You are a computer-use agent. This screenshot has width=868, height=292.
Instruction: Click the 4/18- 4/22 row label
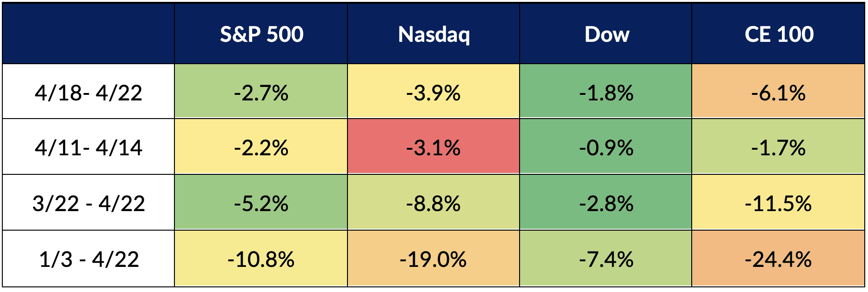point(88,93)
